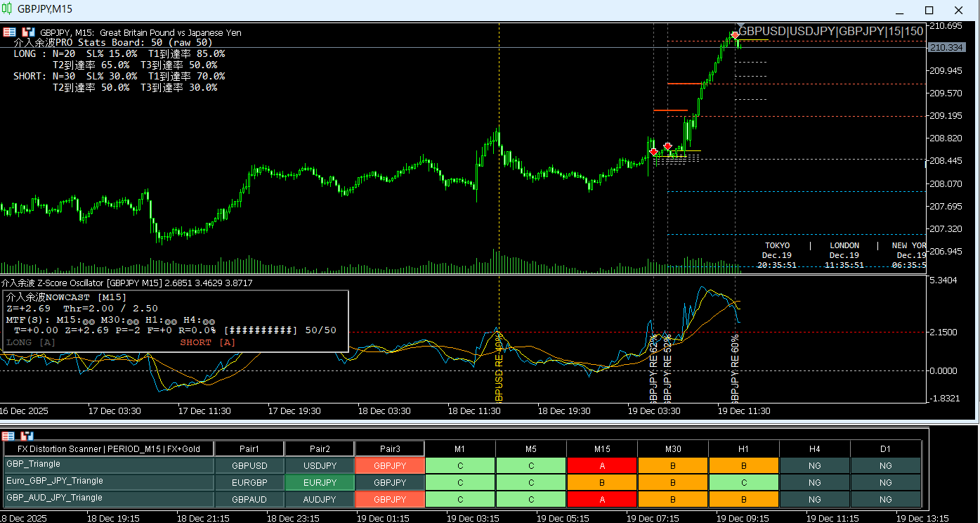Click the leftmost of the two adjacent red arrows
This screenshot has width=980, height=523.
[654, 151]
